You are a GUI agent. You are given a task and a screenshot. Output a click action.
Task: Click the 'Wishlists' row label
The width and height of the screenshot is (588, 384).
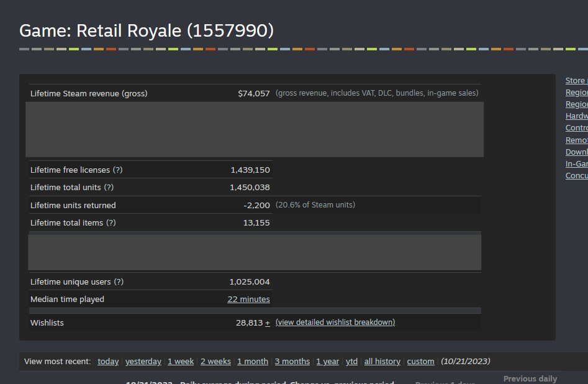[47, 323]
